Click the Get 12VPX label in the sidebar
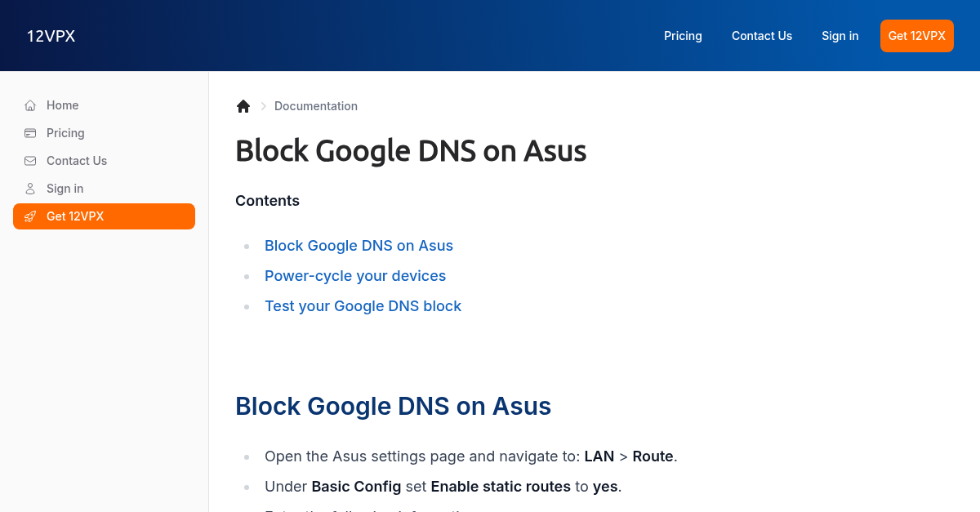 point(75,216)
